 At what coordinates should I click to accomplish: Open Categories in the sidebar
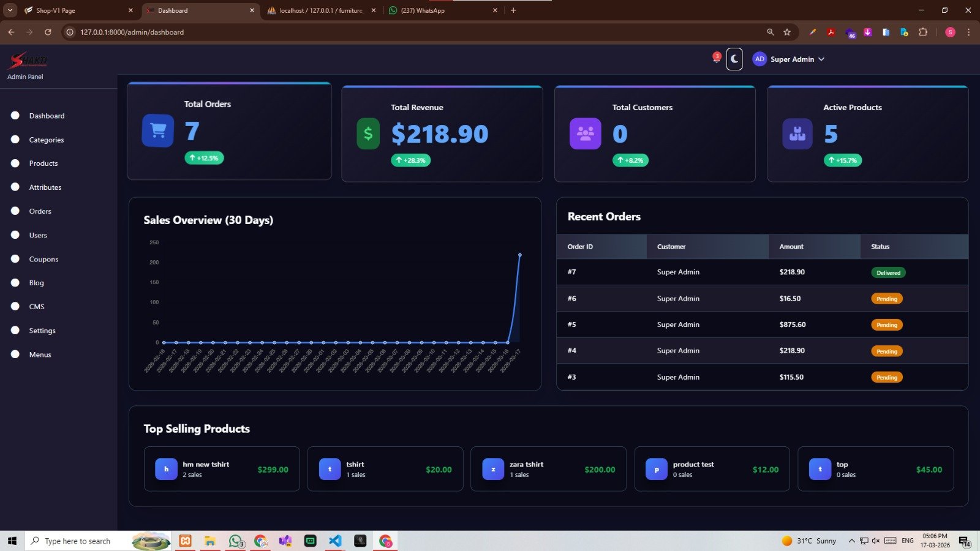tap(47, 140)
